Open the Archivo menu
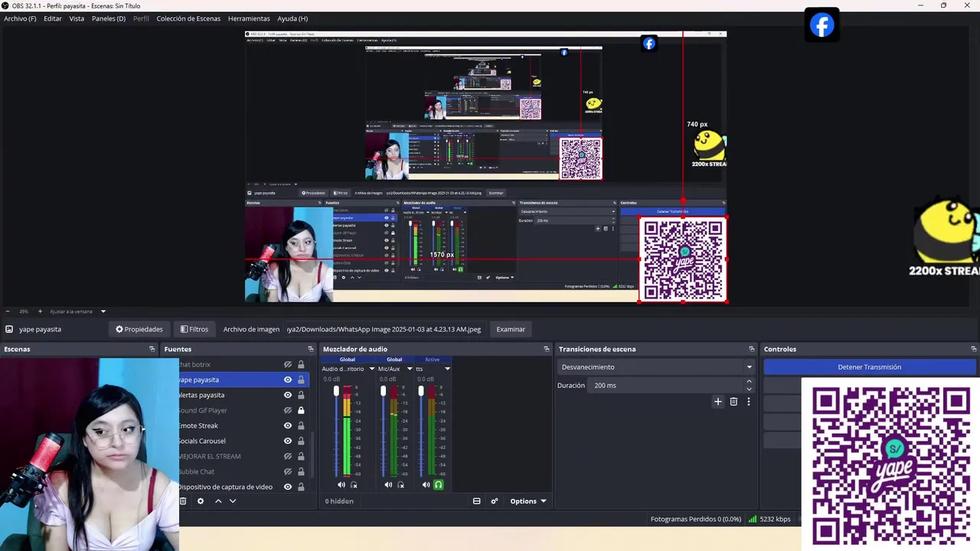The image size is (980, 551). [x=20, y=18]
